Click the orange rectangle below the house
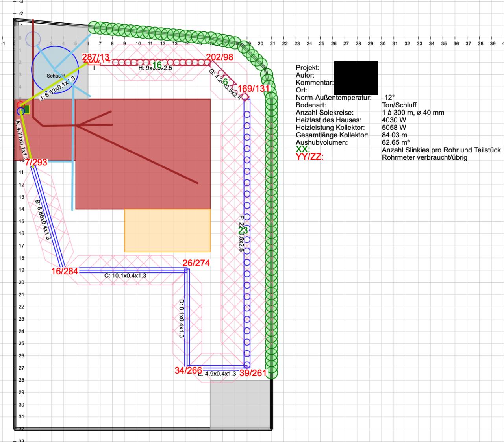The image size is (504, 442). (x=167, y=230)
